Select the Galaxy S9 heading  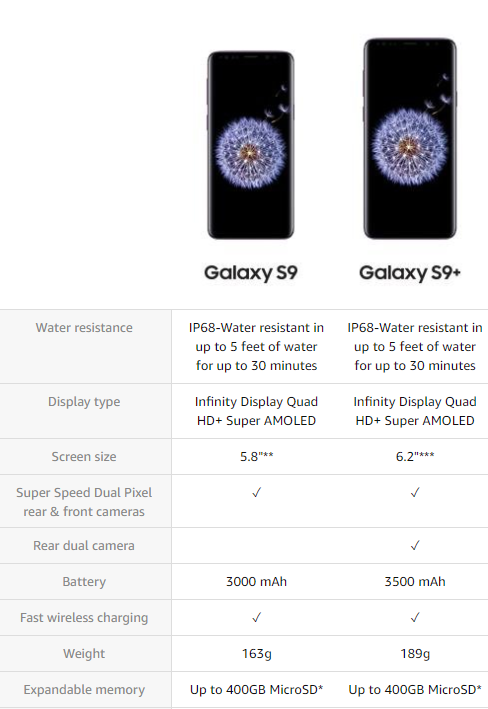(251, 273)
